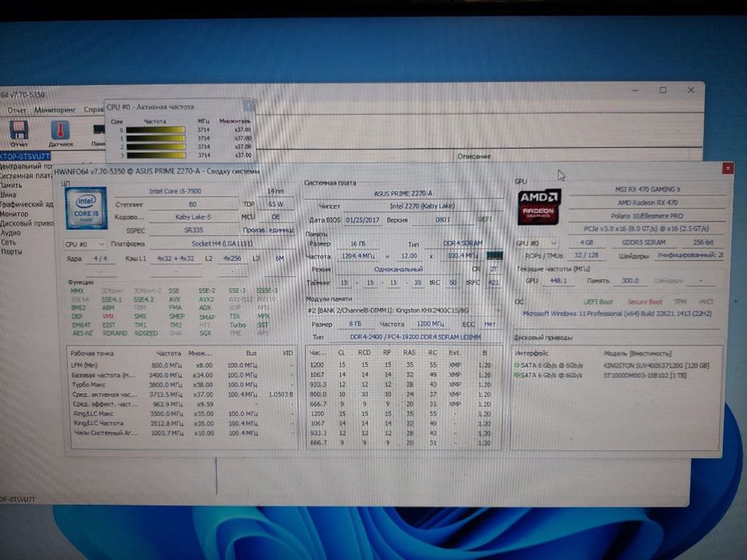Click DDR4-2400 / PC4-19200 module type field
This screenshot has width=747, height=560.
tap(416, 337)
